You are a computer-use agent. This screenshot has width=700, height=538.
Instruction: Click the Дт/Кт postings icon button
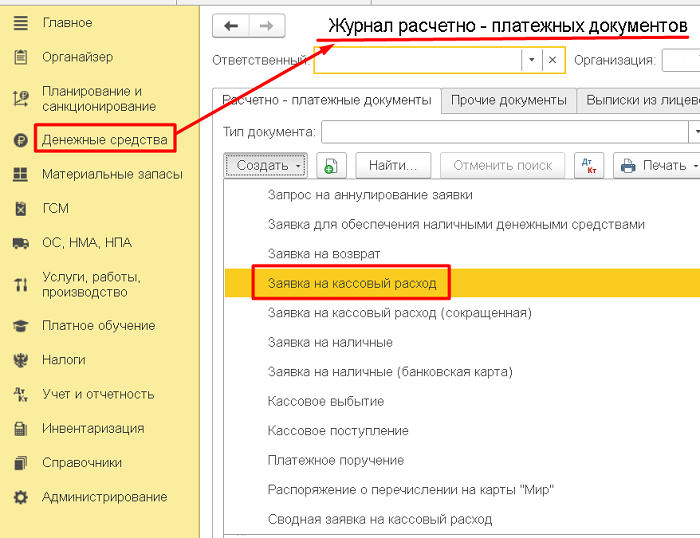589,165
